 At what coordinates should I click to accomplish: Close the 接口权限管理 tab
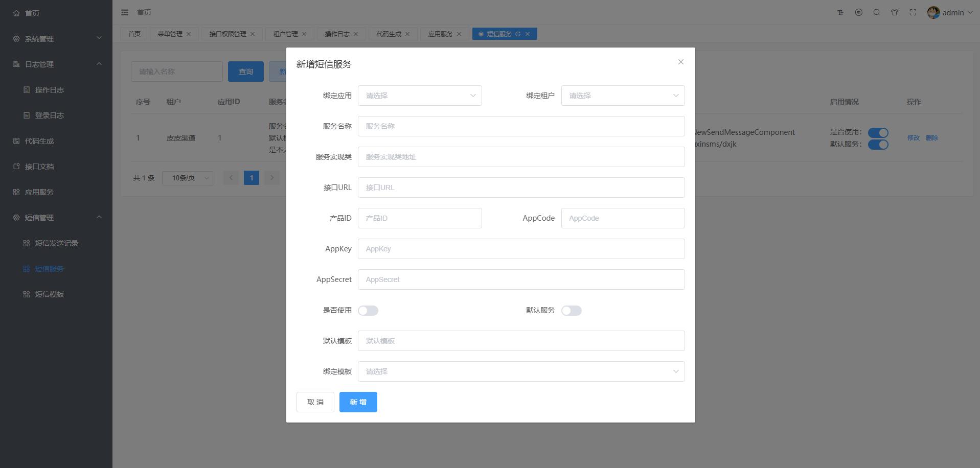253,34
